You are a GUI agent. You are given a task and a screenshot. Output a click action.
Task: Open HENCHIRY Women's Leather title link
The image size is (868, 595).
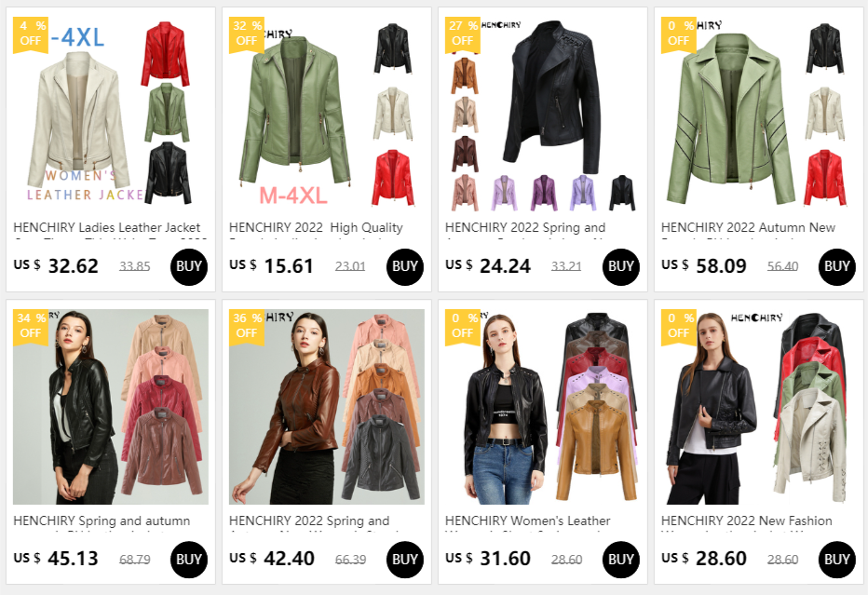(x=527, y=521)
